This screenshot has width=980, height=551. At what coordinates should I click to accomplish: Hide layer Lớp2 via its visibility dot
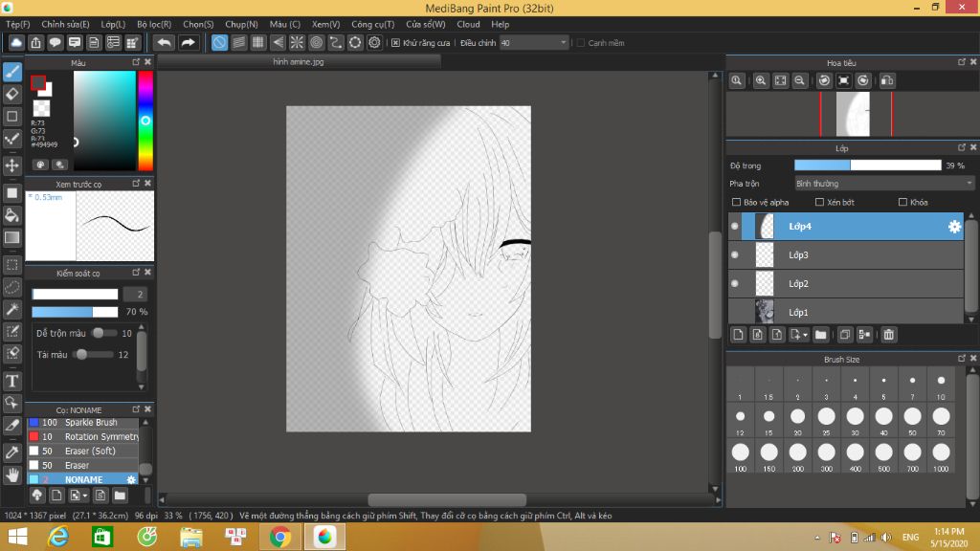735,283
